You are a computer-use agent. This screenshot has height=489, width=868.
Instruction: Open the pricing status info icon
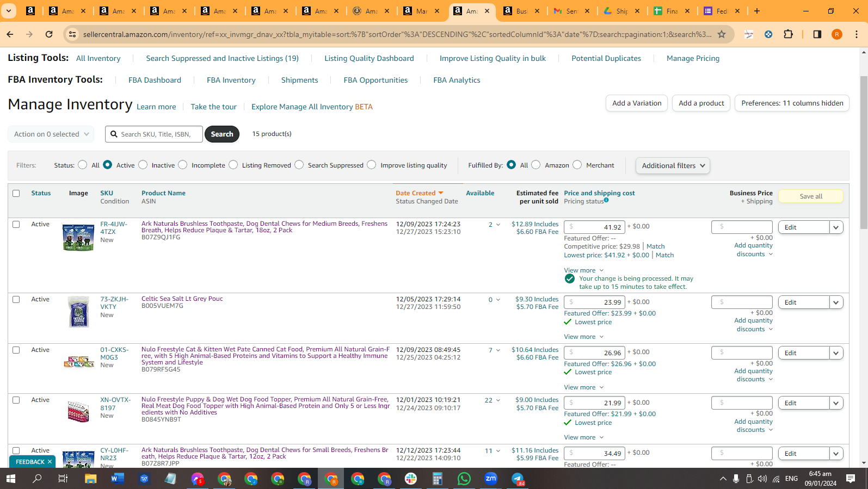click(606, 200)
